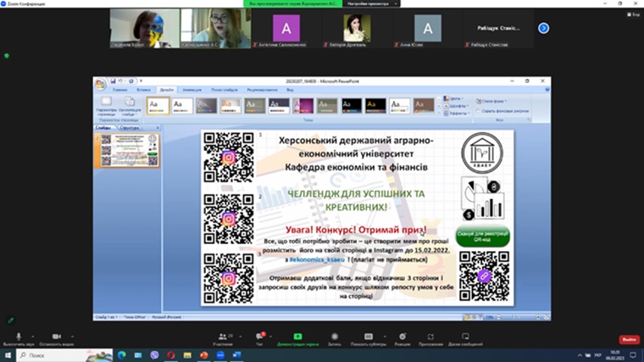Click the green screen viewing banner
The image size is (644, 362).
coord(293,3)
